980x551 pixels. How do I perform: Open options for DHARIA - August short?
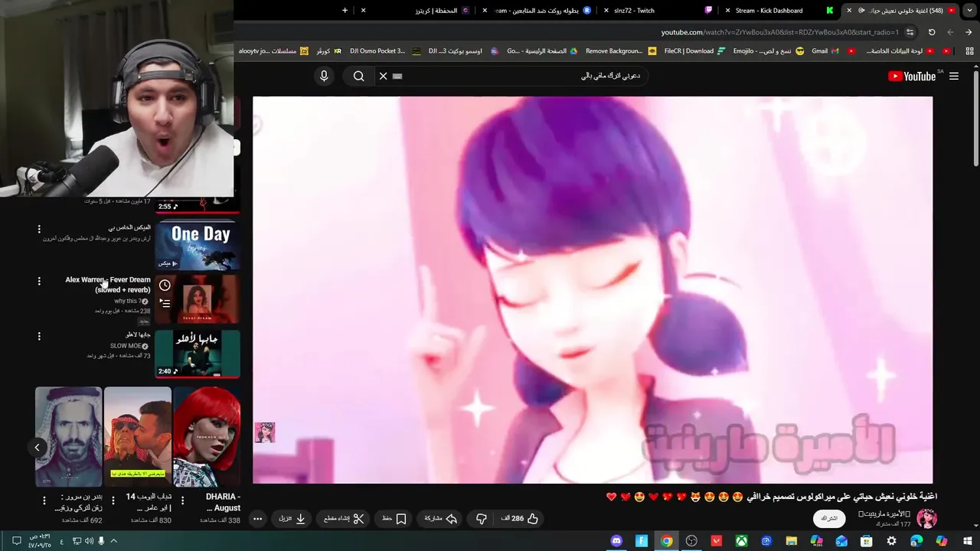coord(182,500)
